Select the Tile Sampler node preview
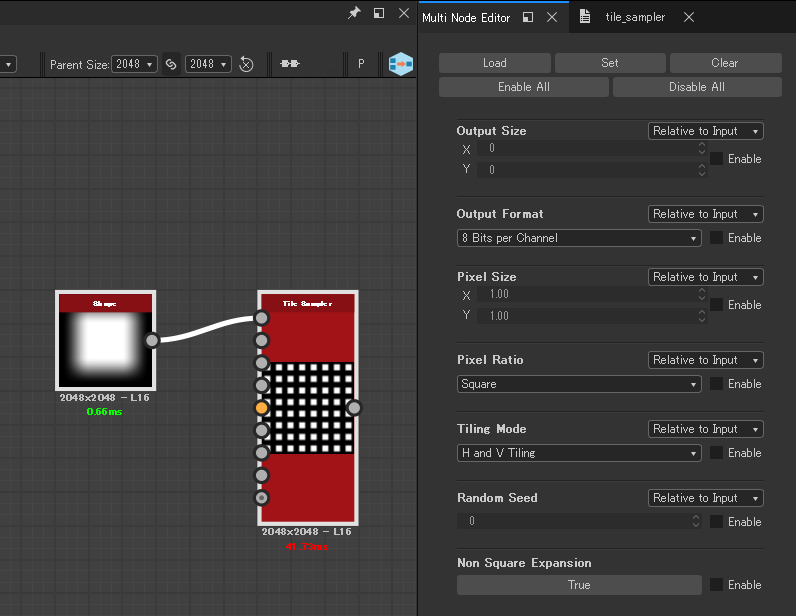The height and width of the screenshot is (616, 796). 308,408
